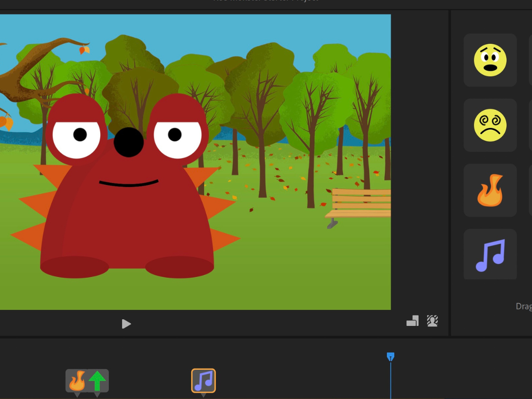Toggle the character silhouette background icon
Viewport: 532px width, 399px height.
coord(432,321)
